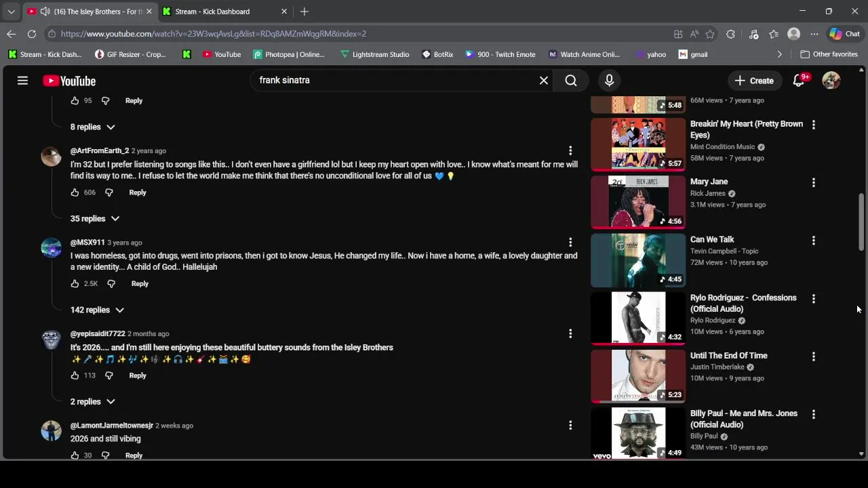Show more bookmarks with the chevron
This screenshot has height=488, width=868.
pyautogui.click(x=779, y=54)
